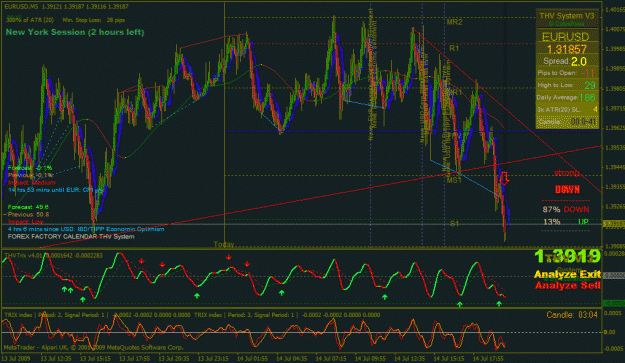Click the '14 Jul 12:35' time axis label
Image resolution: width=625 pixels, height=363 pixels.
[x=410, y=358]
